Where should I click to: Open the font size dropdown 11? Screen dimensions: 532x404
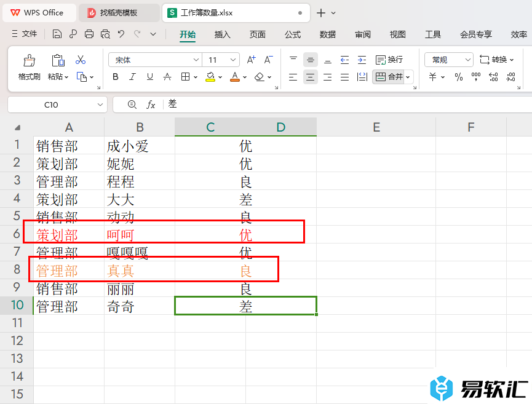(232, 60)
